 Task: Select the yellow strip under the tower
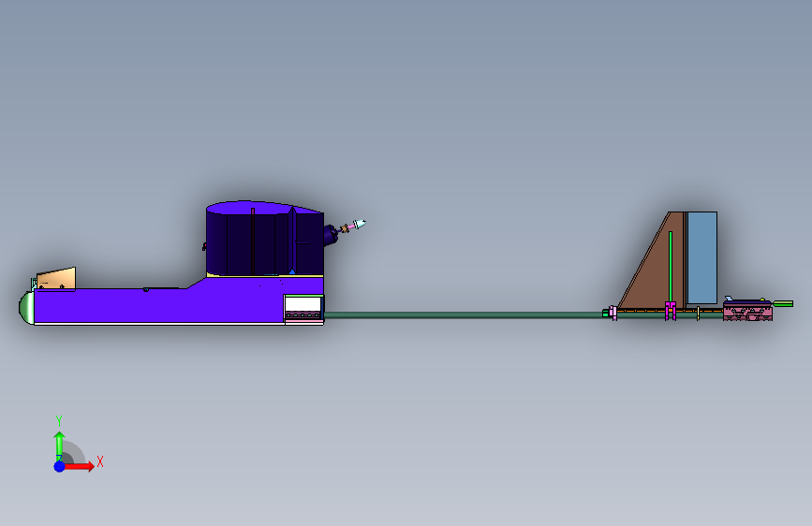265,276
